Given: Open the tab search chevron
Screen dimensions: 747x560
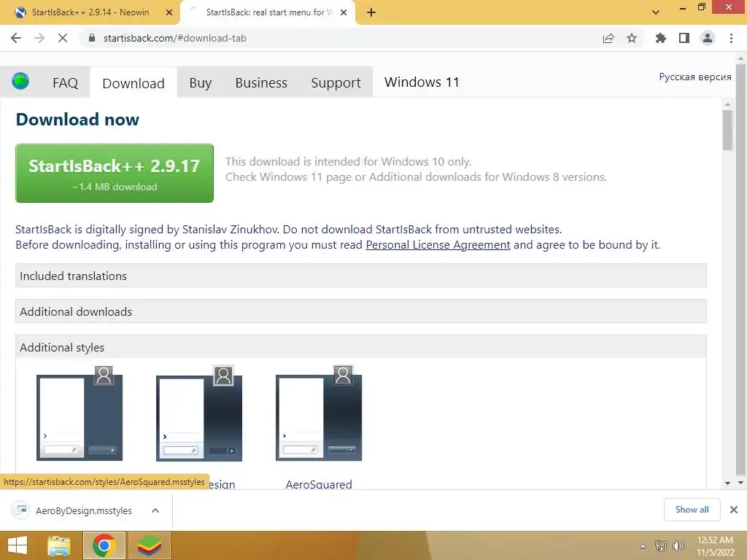Looking at the screenshot, I should pos(656,12).
